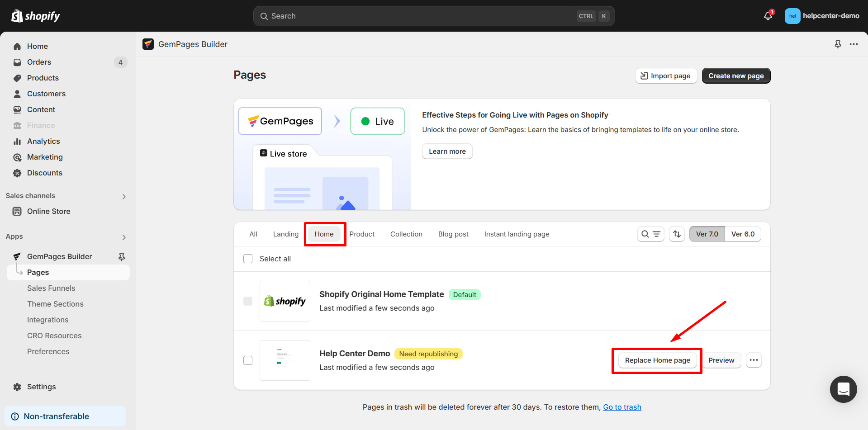Click the Replace Home page button

pyautogui.click(x=657, y=360)
